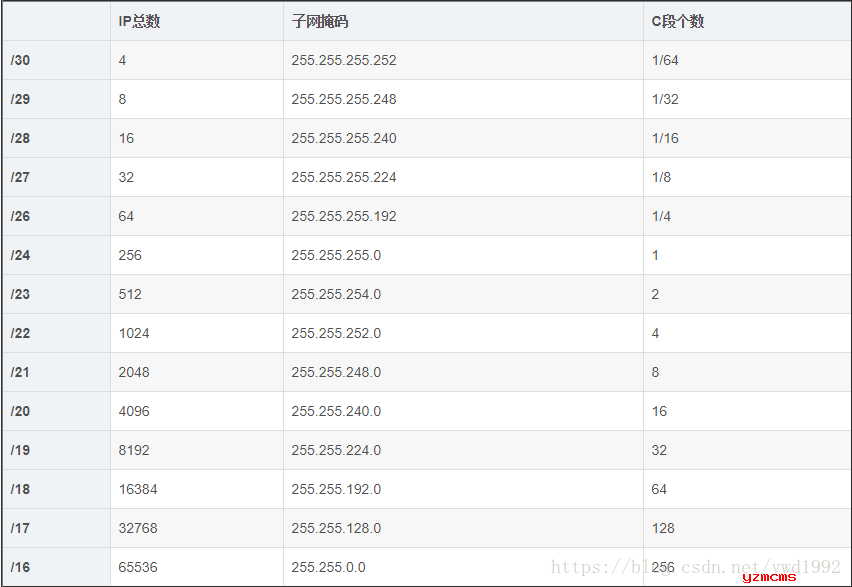This screenshot has height=587, width=852.
Task: Click the C段个数 column header
Action: tap(678, 21)
